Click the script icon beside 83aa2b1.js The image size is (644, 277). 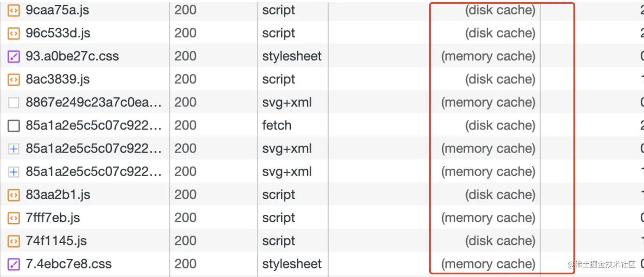tap(14, 195)
